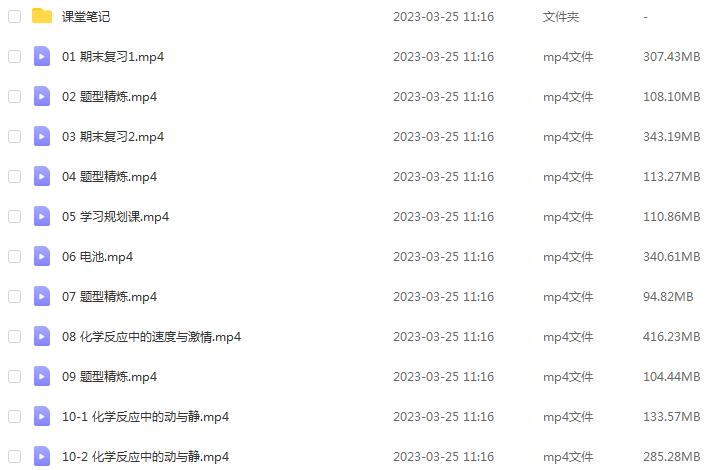Viewport: 705px width, 470px height.
Task: Tick the checkbox for 课堂笔记 folder
Action: pyautogui.click(x=14, y=17)
